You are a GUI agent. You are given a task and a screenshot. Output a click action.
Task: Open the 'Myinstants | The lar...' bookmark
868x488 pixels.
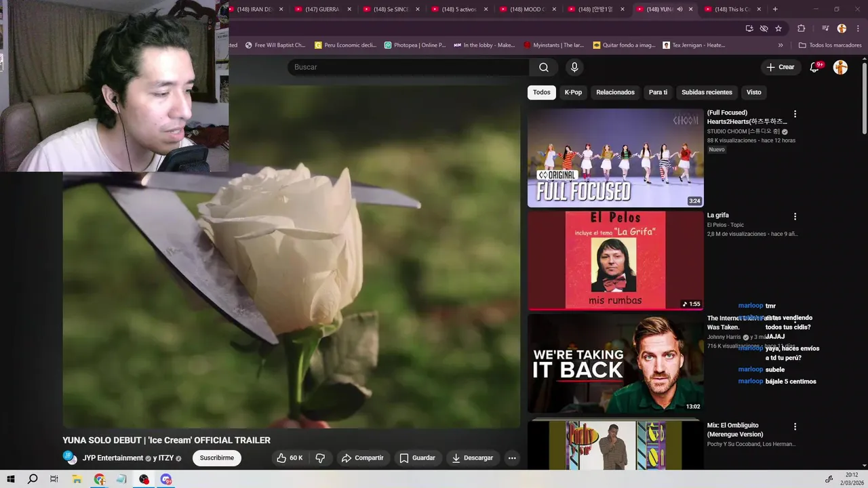point(554,45)
